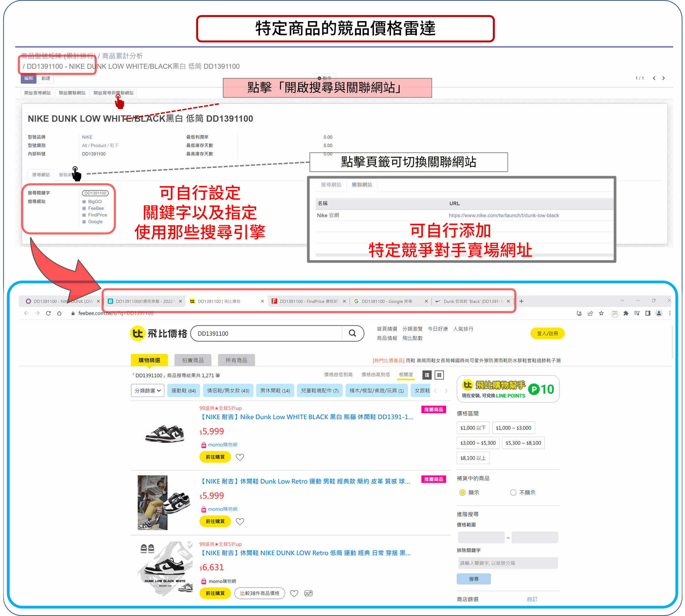This screenshot has height=616, width=685.
Task: Click the browser home icon
Action: click(x=59, y=313)
